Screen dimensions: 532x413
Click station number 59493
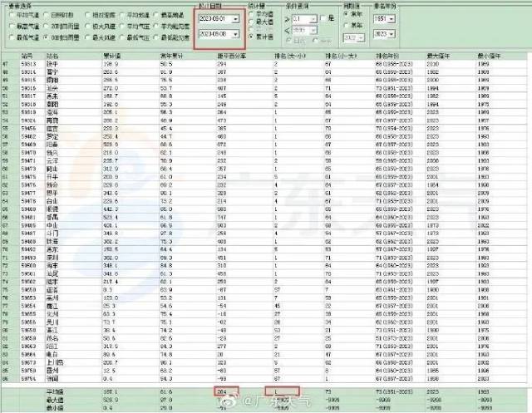point(28,258)
